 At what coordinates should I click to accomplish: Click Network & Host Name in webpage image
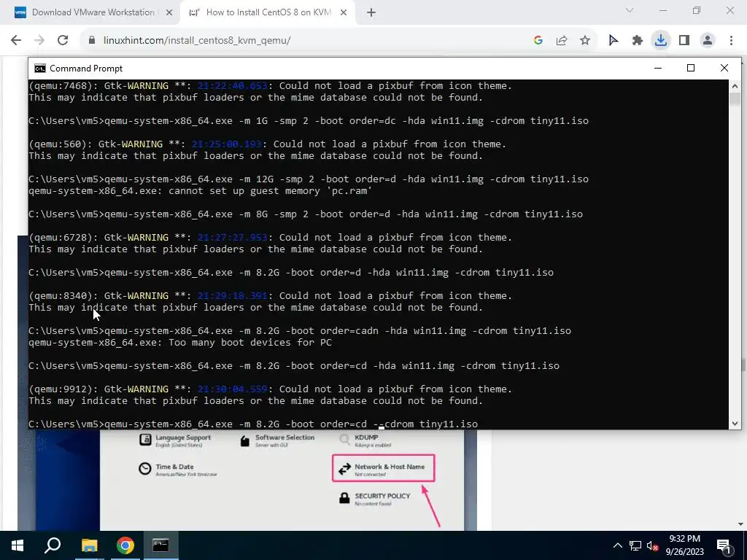click(384, 468)
